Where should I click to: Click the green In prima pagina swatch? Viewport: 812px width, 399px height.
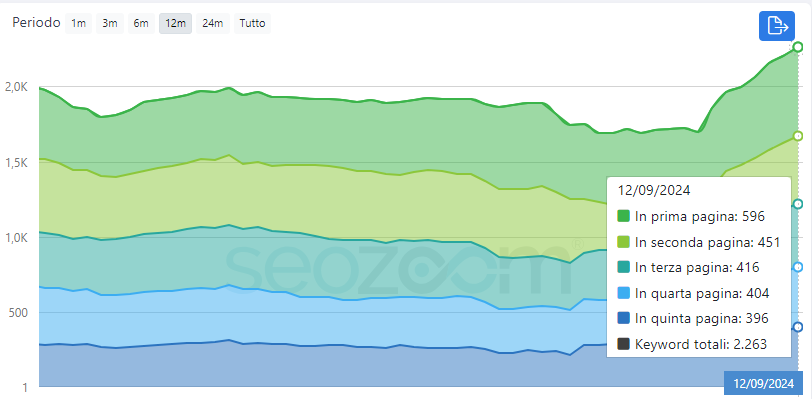(624, 217)
